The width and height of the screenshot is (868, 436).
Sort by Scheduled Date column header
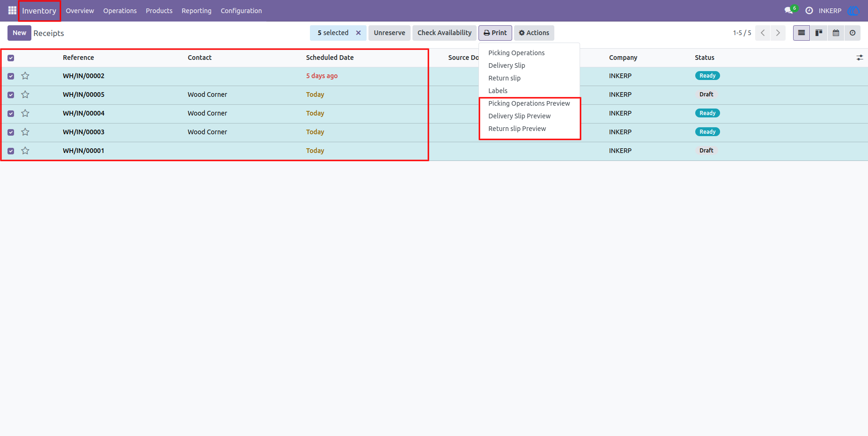[x=330, y=58]
